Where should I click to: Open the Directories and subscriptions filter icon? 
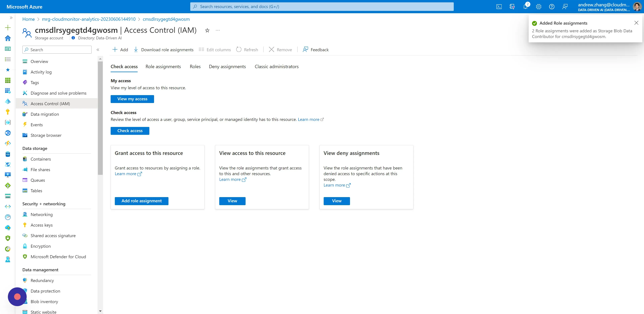pyautogui.click(x=512, y=7)
